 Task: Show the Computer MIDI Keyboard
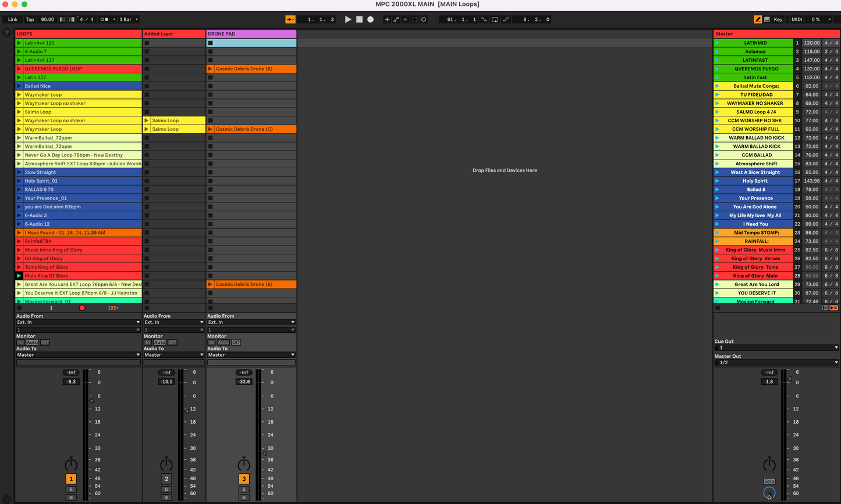pos(767,19)
